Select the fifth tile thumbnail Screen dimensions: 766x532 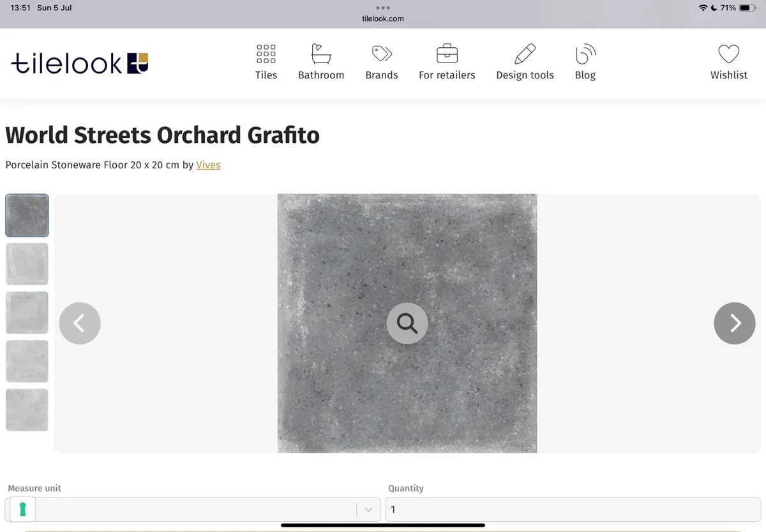pos(27,410)
